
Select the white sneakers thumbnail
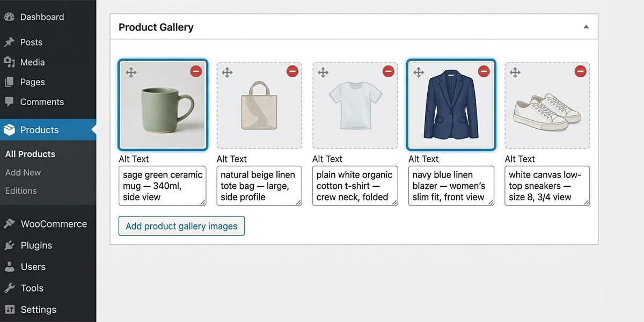tap(547, 105)
